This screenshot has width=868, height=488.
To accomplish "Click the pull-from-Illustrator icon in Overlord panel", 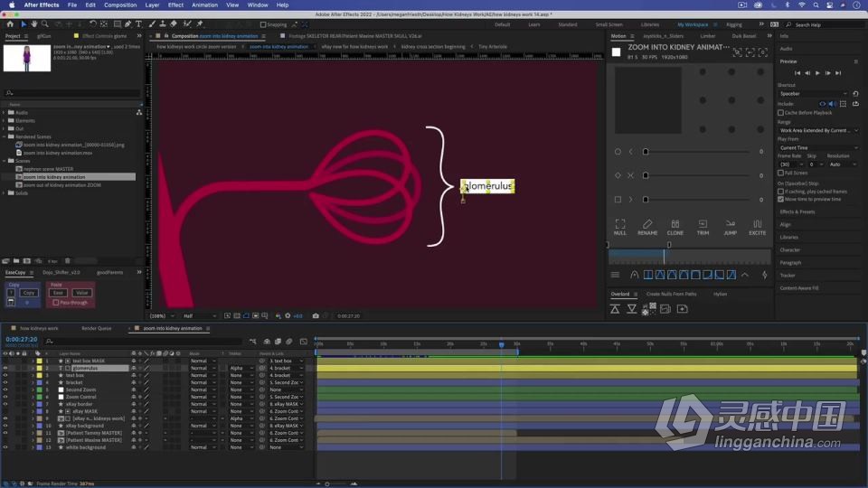I will 632,309.
